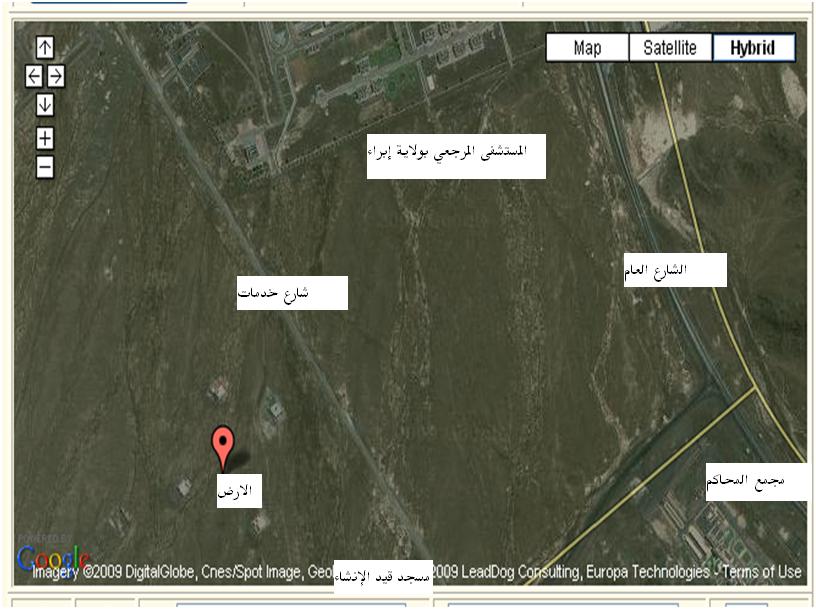Zoom out with the minus button
Viewport: 816px width, 609px height.
(45, 168)
